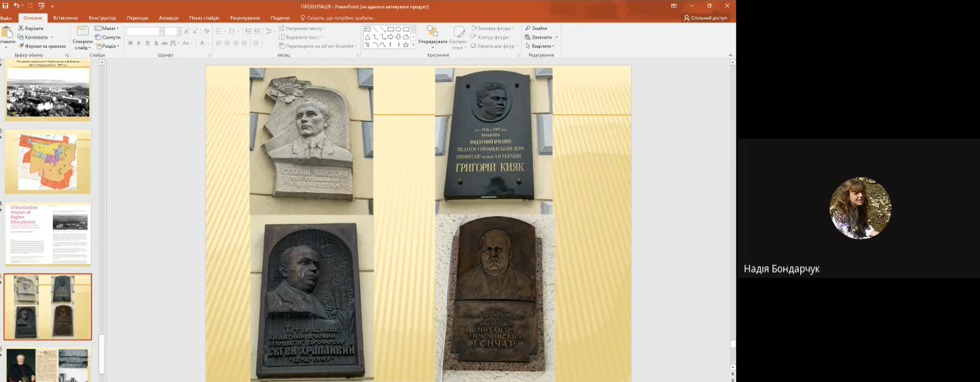Click Reset slide (Скинути) icon
This screenshot has width=980, height=382.
point(108,37)
